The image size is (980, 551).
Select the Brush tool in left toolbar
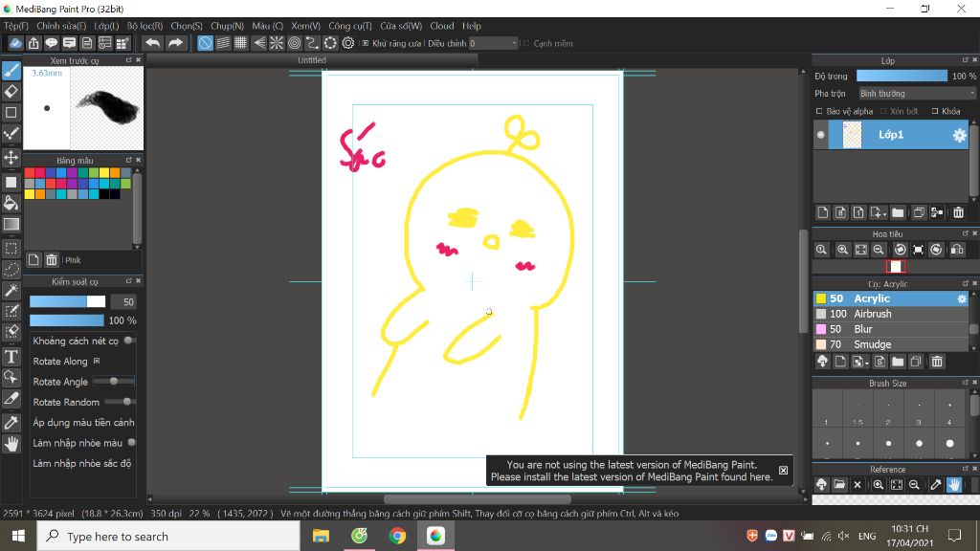11,71
